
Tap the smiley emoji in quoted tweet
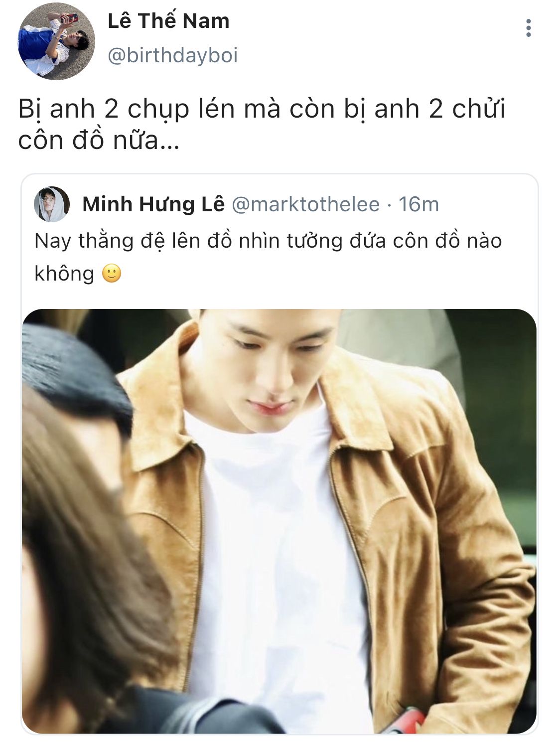(112, 274)
